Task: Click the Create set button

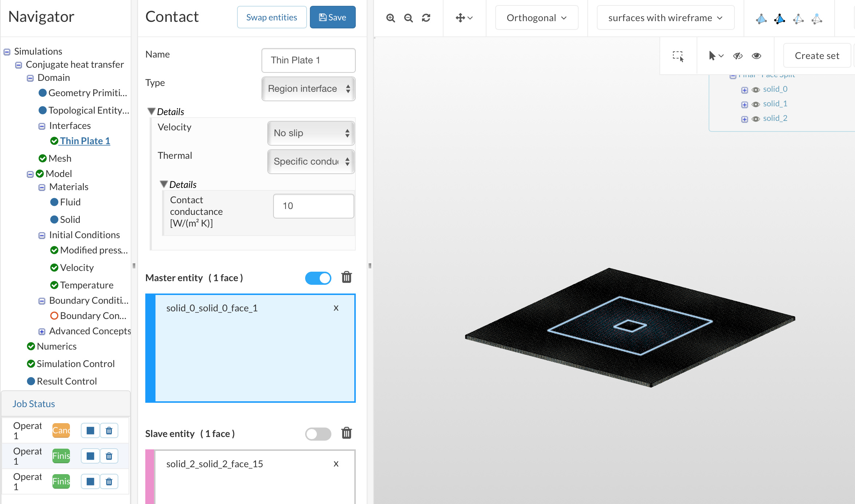Action: 816,55
